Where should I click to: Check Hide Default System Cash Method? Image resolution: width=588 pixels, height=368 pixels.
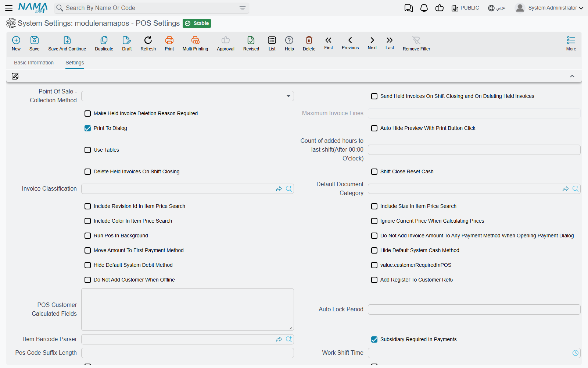point(374,250)
